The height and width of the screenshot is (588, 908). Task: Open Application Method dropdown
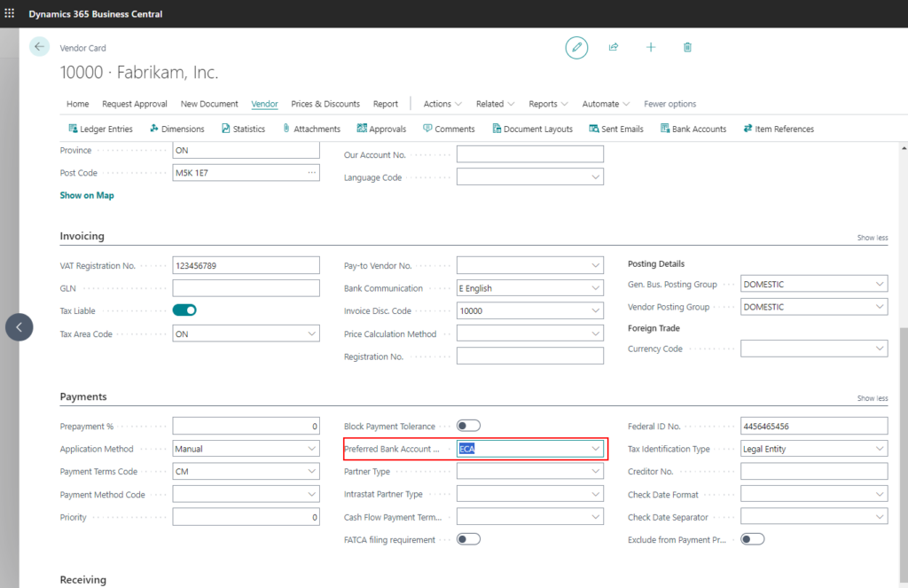tap(311, 449)
